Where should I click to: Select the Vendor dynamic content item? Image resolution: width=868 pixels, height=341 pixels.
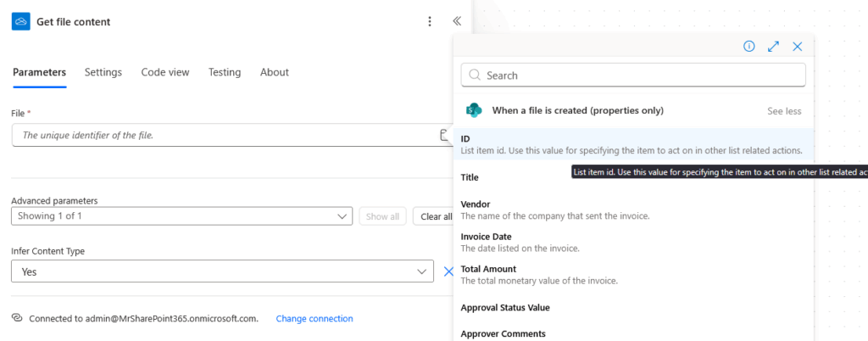pos(633,210)
